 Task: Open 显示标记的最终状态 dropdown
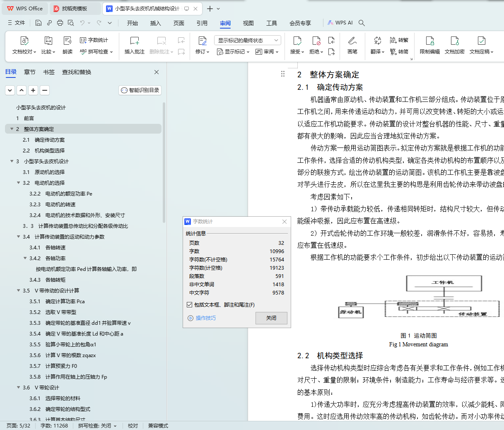(248, 40)
